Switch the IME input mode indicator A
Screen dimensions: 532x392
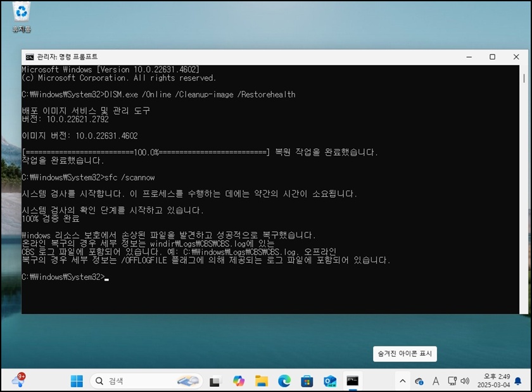[436, 381]
